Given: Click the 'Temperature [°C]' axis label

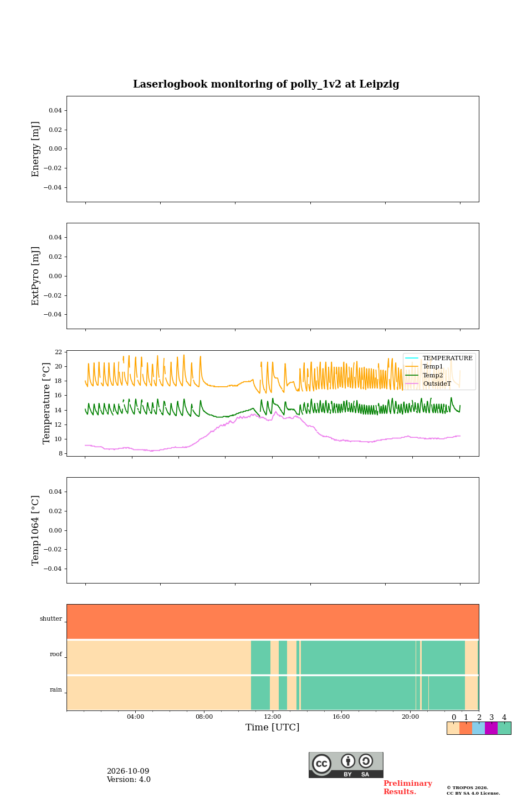Looking at the screenshot, I should pyautogui.click(x=47, y=403).
